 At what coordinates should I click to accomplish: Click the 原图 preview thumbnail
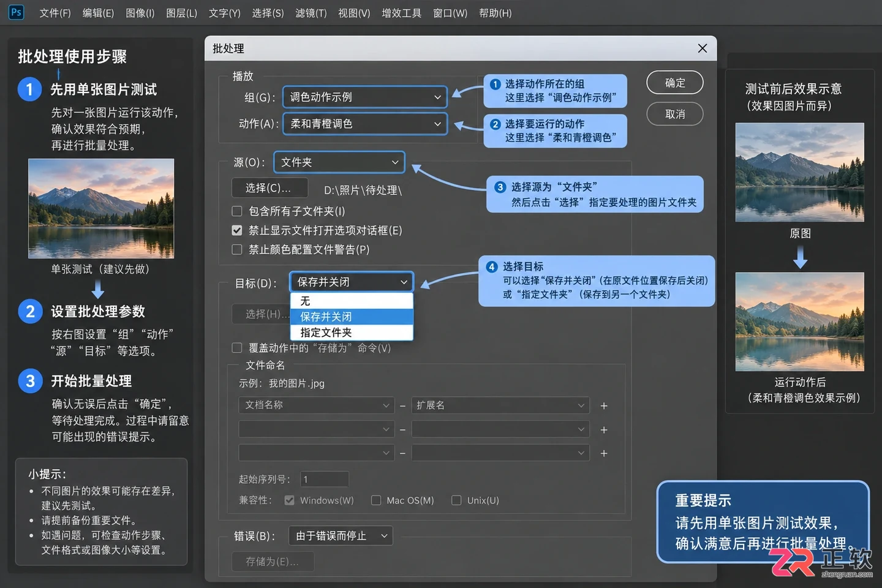(800, 172)
